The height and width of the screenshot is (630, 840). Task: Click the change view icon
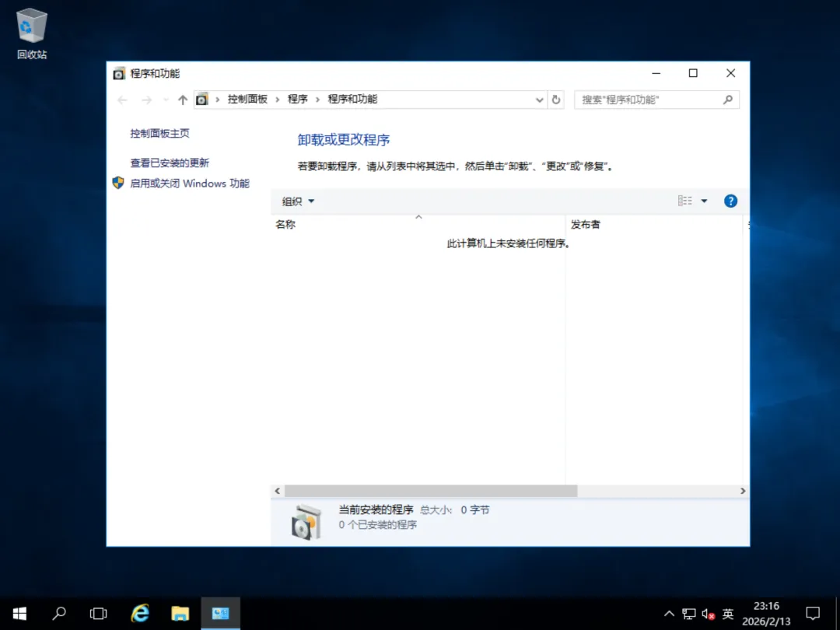[x=684, y=201]
